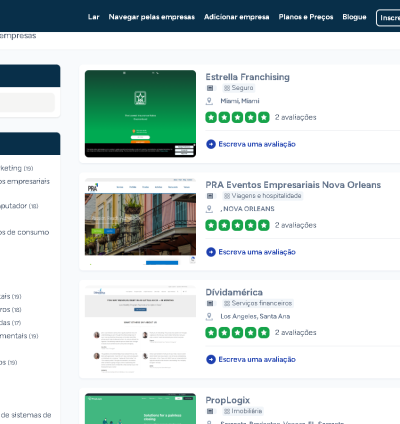Open the Dívidamérica company title
400x424 pixels.
(x=234, y=292)
